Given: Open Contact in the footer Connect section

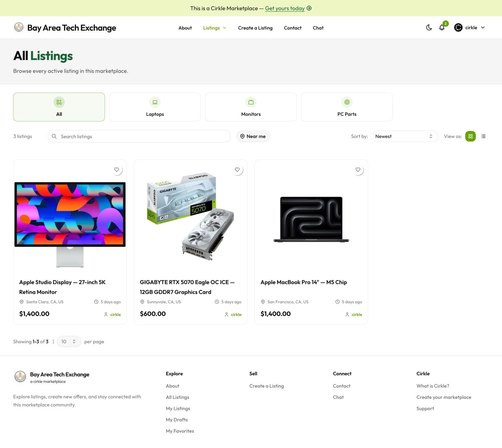Looking at the screenshot, I should (x=342, y=386).
